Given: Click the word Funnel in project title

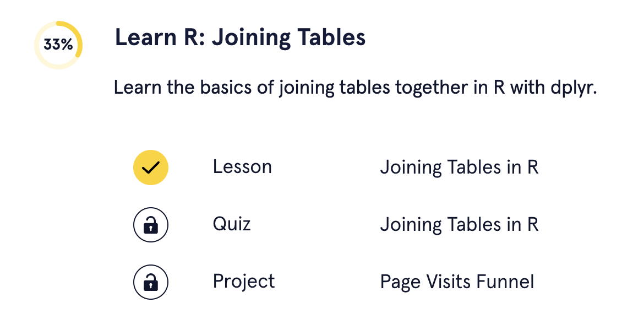Looking at the screenshot, I should (x=505, y=282).
